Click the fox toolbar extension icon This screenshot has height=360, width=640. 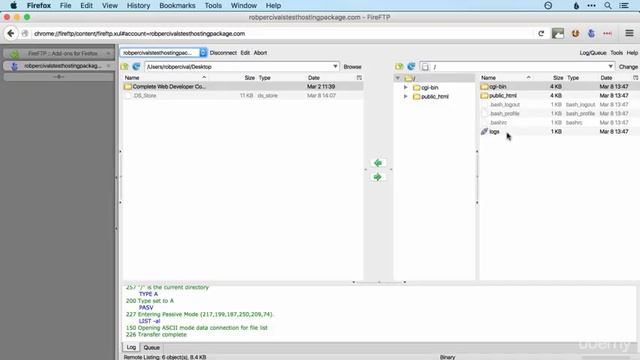point(575,33)
